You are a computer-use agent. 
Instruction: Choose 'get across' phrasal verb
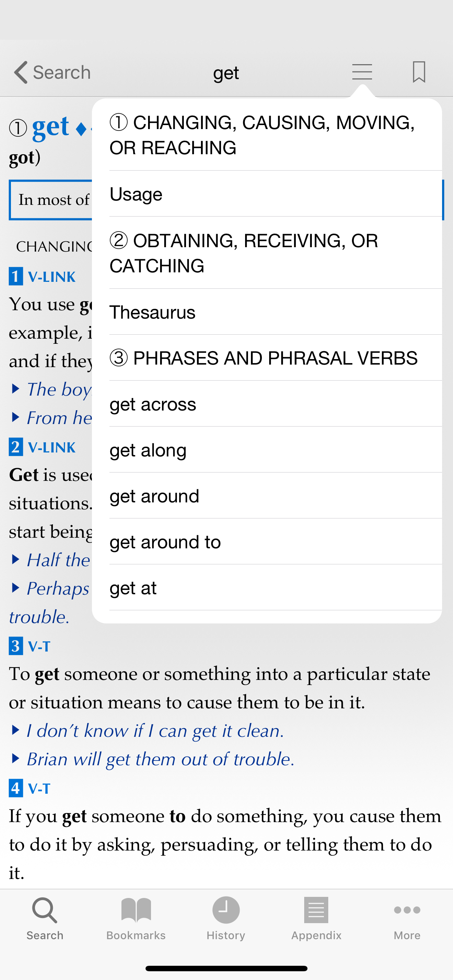click(x=267, y=404)
